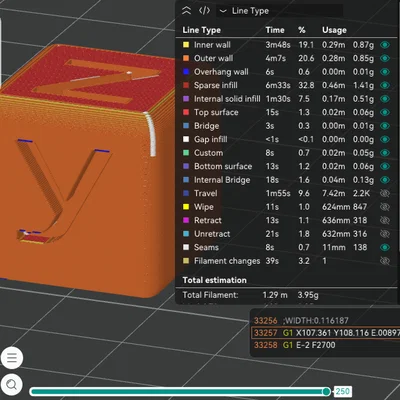Image resolution: width=400 pixels, height=400 pixels.
Task: Click the white Seams color swatch
Action: [186, 247]
